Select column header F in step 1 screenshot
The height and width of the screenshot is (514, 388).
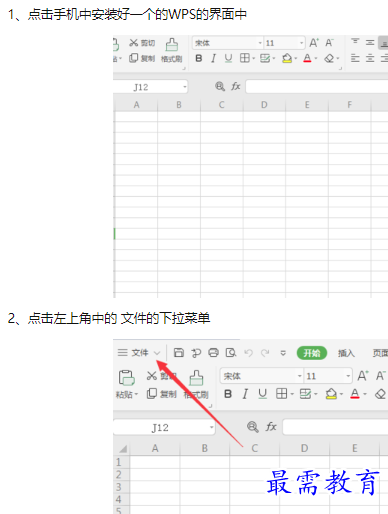pos(349,105)
